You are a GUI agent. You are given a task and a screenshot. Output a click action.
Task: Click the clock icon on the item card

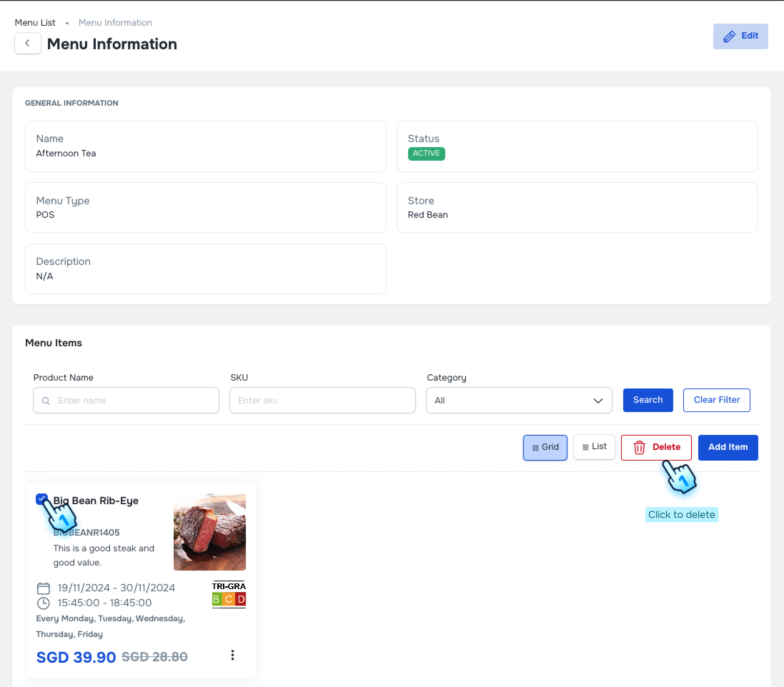(x=43, y=603)
